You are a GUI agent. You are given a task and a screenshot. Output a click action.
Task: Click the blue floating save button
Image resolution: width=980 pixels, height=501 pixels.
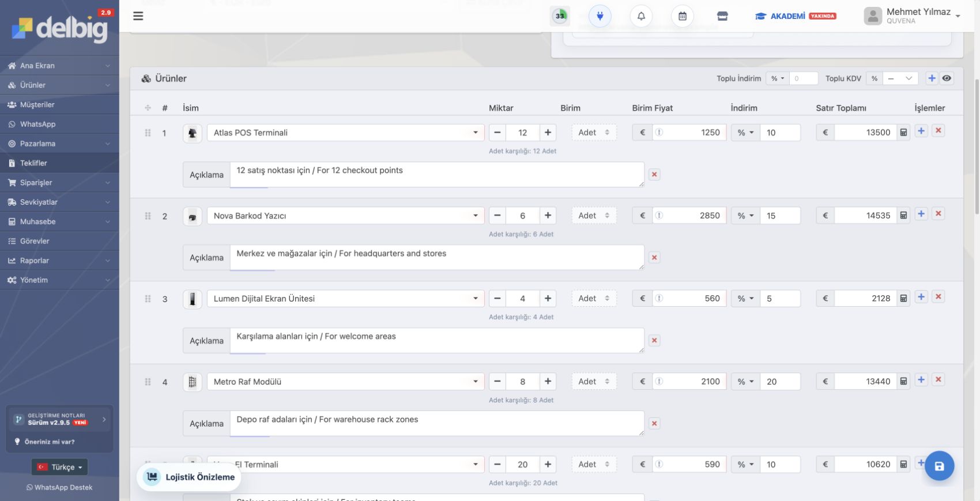[939, 466]
